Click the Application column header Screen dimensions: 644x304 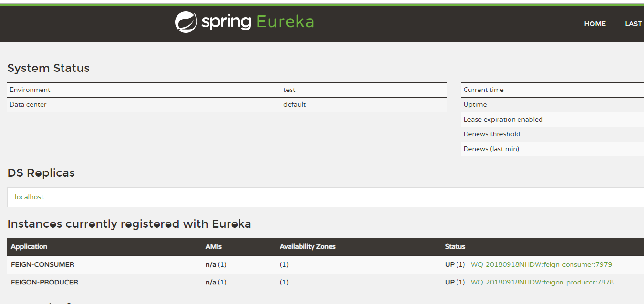(29, 247)
